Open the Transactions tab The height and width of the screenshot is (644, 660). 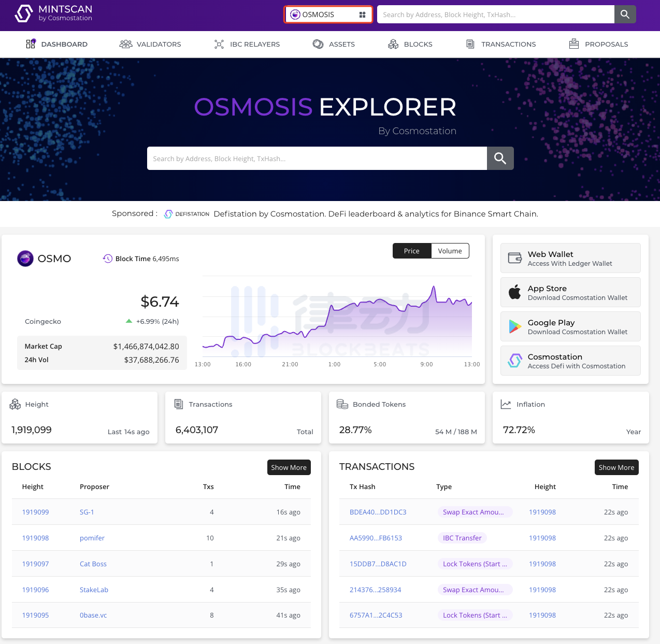pos(501,44)
